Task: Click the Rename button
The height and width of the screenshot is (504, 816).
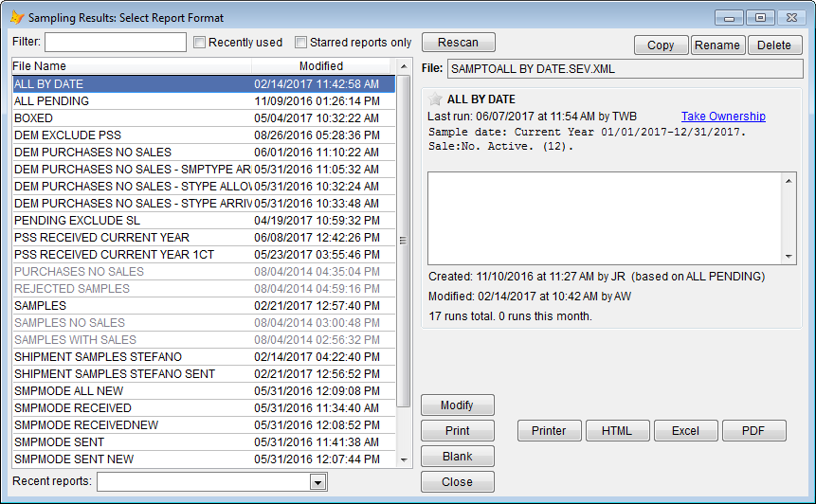Action: (x=717, y=45)
